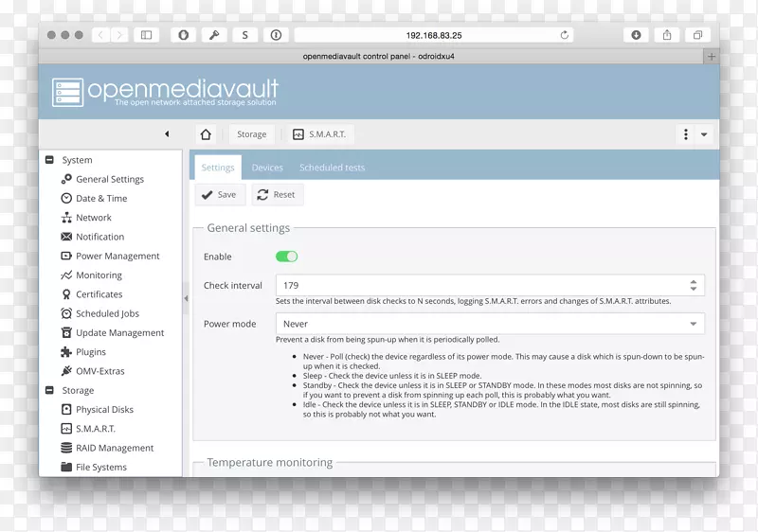Viewport: 758px width, 532px height.
Task: Go to home via house icon
Action: [206, 134]
